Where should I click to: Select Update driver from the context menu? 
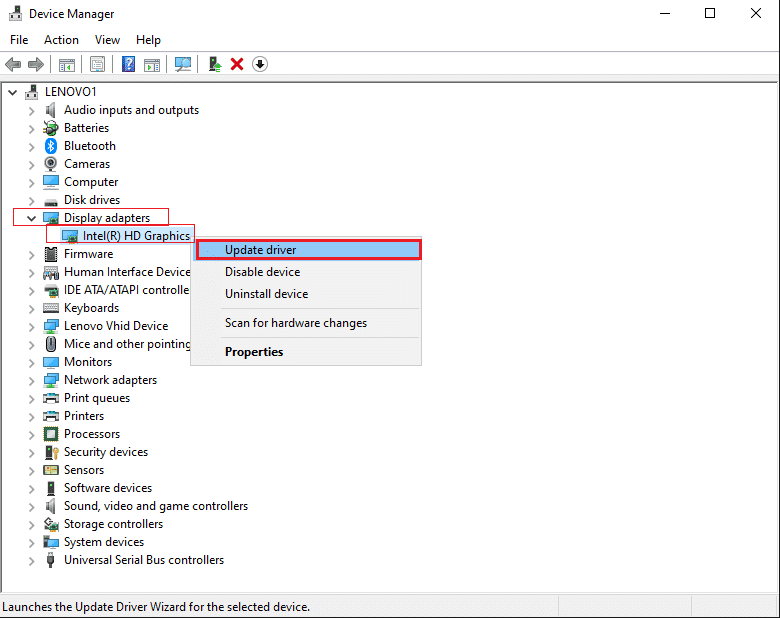[260, 250]
